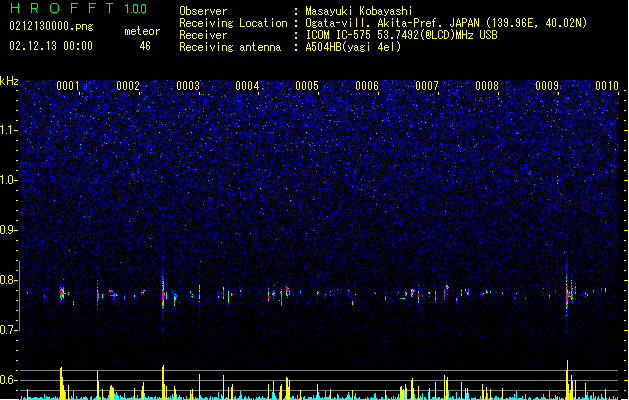Screen dimensions: 629x400
Task: Click the Observer field label
Action: pyautogui.click(x=203, y=11)
